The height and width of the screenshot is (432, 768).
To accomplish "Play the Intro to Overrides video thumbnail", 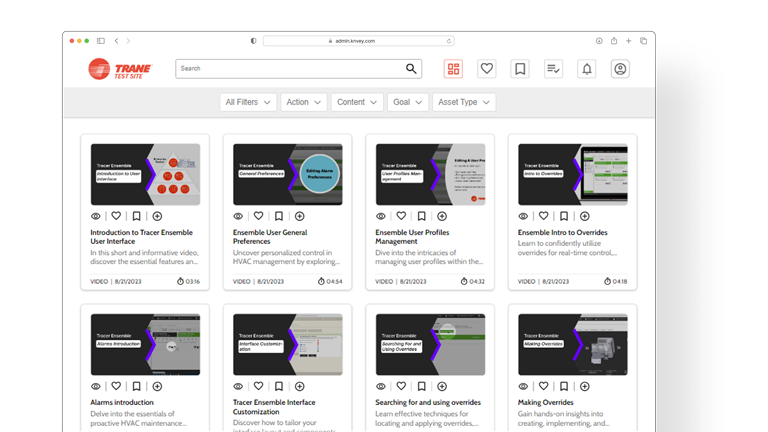I will pos(573,174).
